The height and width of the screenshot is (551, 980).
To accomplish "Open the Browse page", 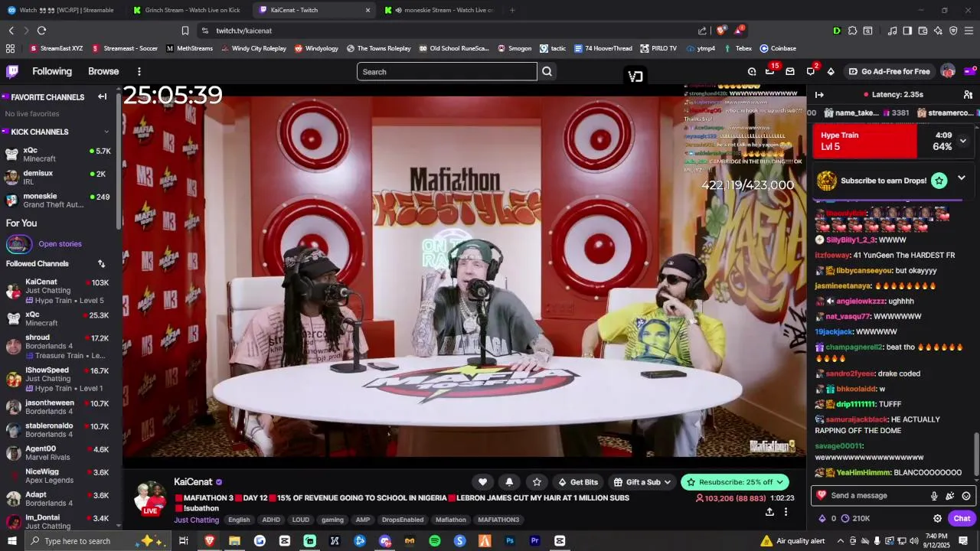I will coord(103,71).
